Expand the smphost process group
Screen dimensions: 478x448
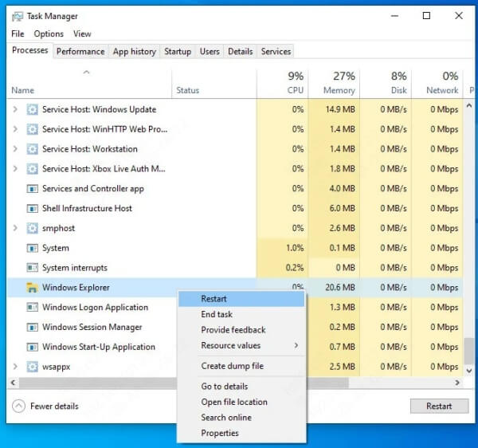pos(15,228)
